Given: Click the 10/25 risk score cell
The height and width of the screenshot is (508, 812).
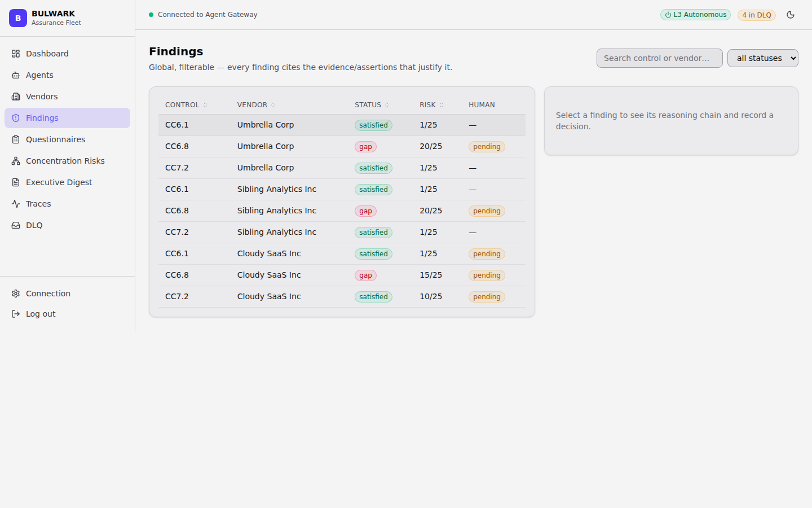Looking at the screenshot, I should (x=431, y=296).
